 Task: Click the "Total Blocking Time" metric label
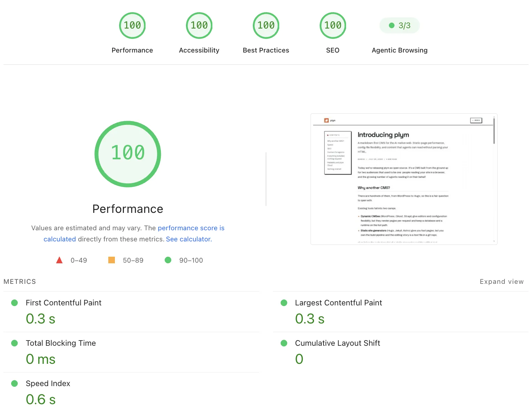[61, 343]
